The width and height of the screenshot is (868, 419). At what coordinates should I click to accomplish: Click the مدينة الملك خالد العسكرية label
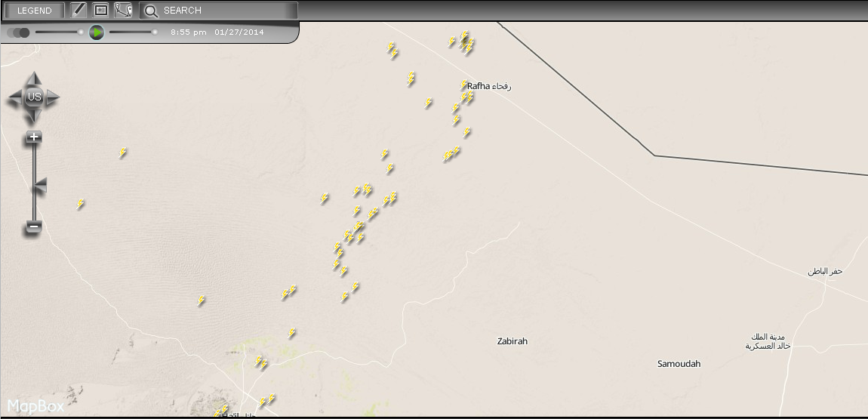[768, 341]
